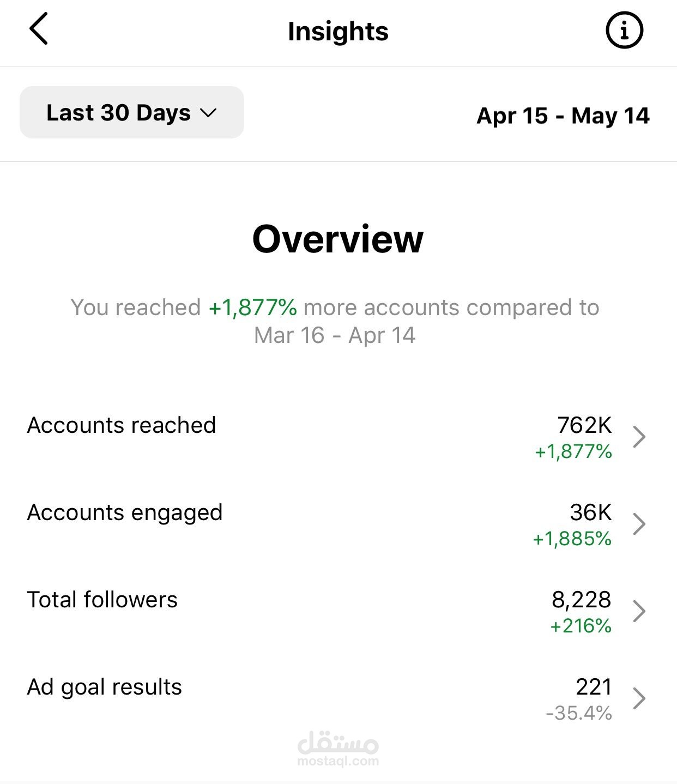The height and width of the screenshot is (784, 677).
Task: Click the Overview heading
Action: point(338,239)
